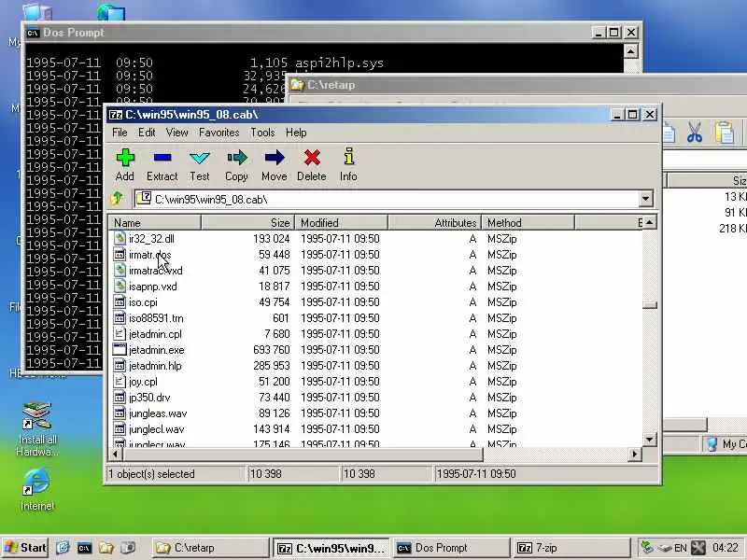Select the joy.cpl file icon
The image size is (747, 560).
(120, 382)
